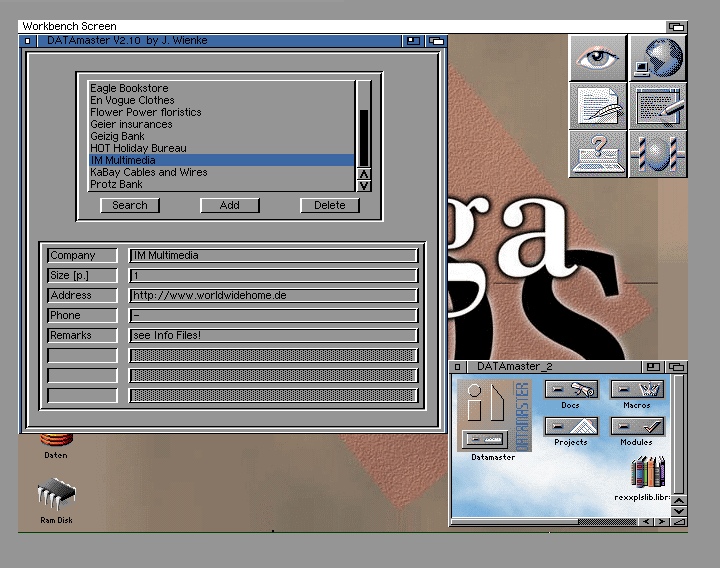Viewport: 720px width, 568px height.
Task: Click the globe with computer icon
Action: (x=657, y=57)
